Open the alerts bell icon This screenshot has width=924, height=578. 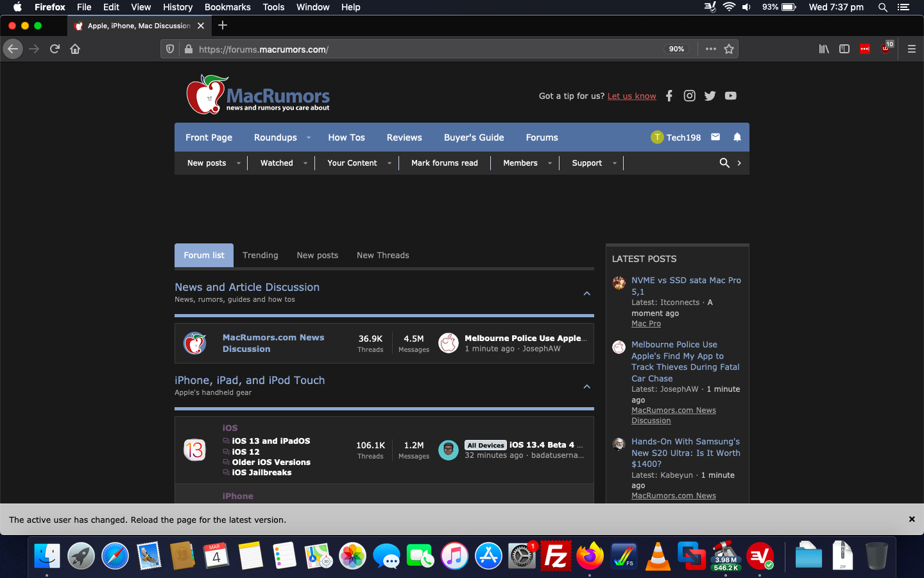[x=737, y=137]
